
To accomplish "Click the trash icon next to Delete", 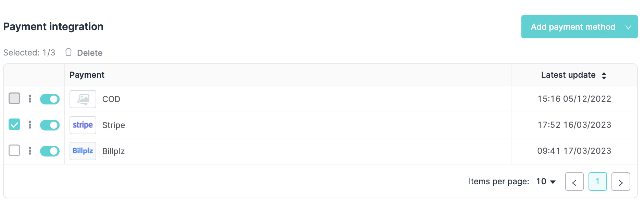I will 69,52.
